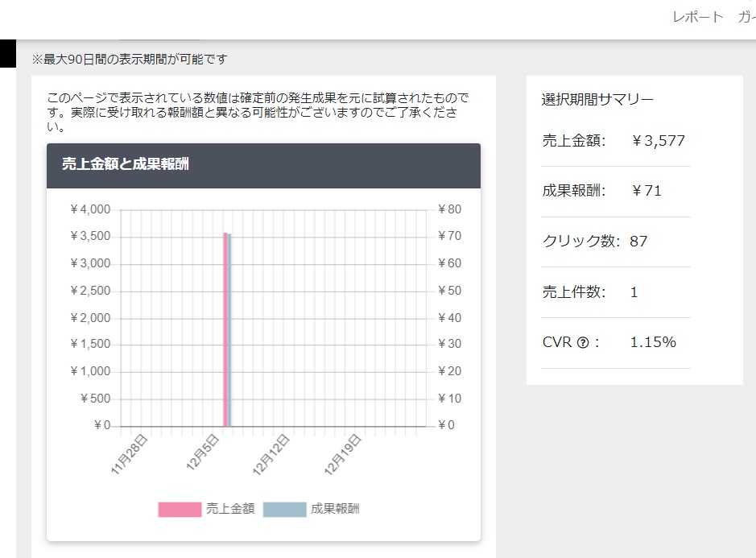Click the 成果報酬: summary label
This screenshot has height=558, width=756.
574,191
